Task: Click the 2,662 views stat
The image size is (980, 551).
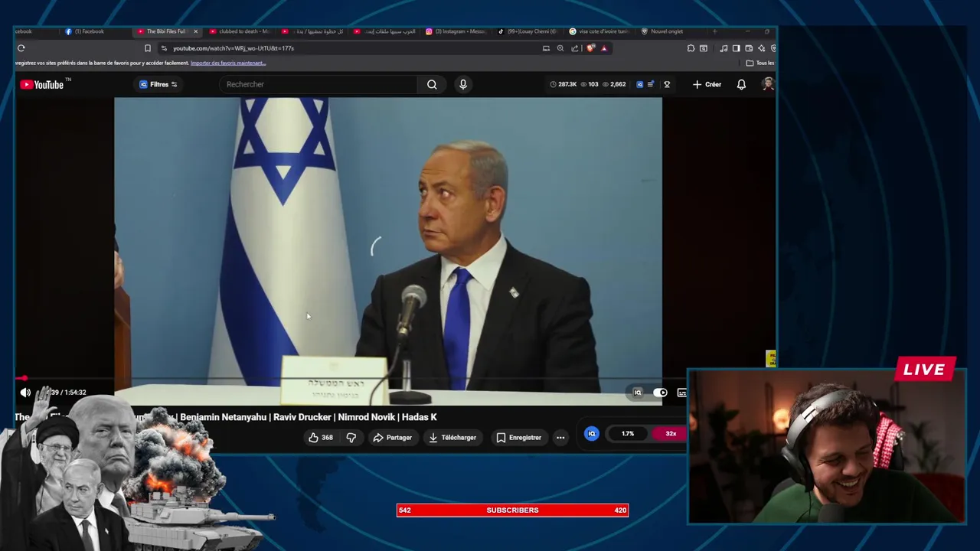Action: [x=615, y=84]
